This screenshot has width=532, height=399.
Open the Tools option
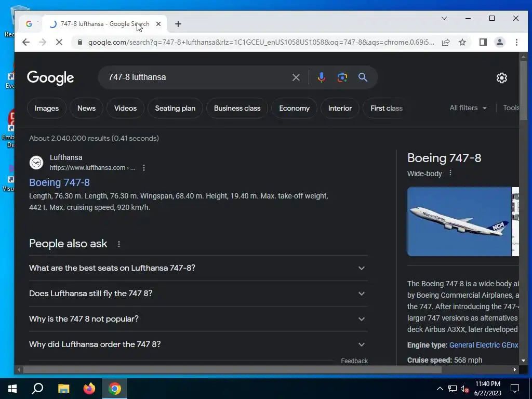[511, 108]
